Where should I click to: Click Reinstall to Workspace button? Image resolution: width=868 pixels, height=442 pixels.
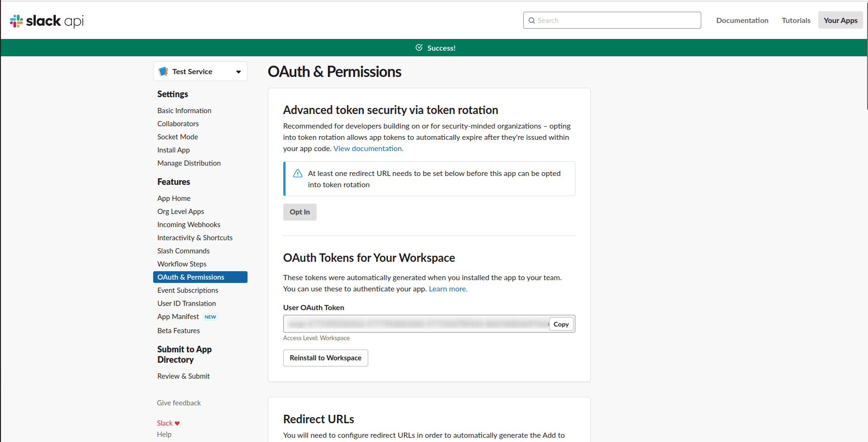(325, 358)
